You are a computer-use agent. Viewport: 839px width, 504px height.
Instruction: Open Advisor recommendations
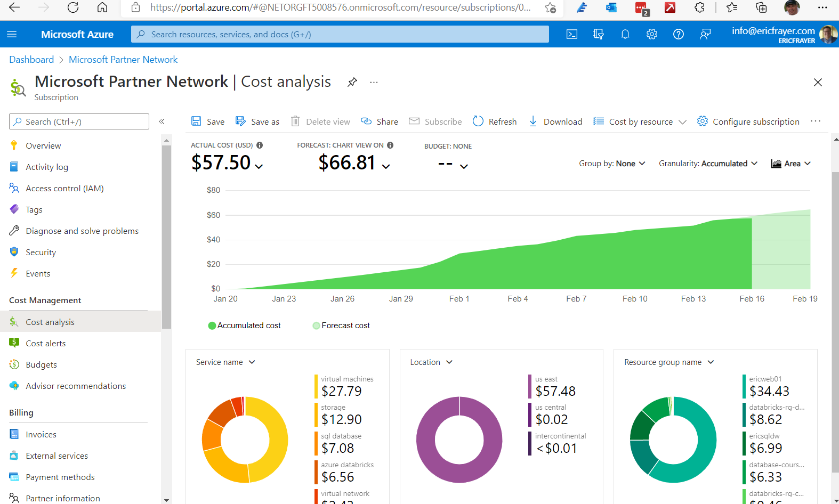[x=76, y=386]
